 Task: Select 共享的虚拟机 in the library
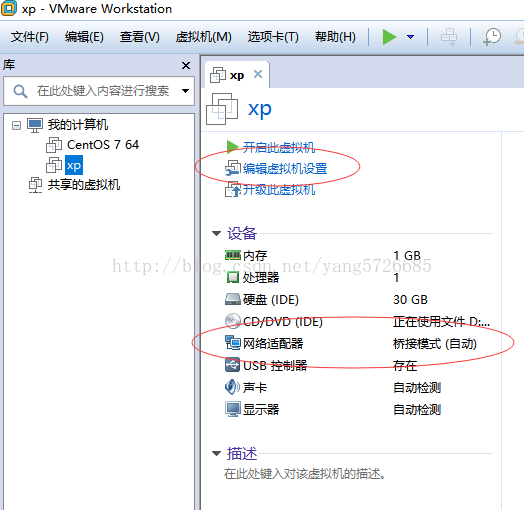click(84, 184)
